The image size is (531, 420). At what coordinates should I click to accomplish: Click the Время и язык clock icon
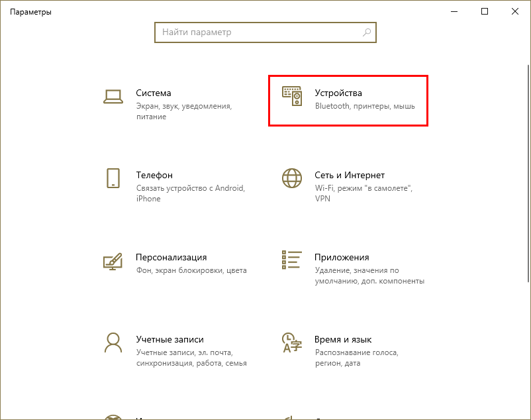[x=292, y=342]
